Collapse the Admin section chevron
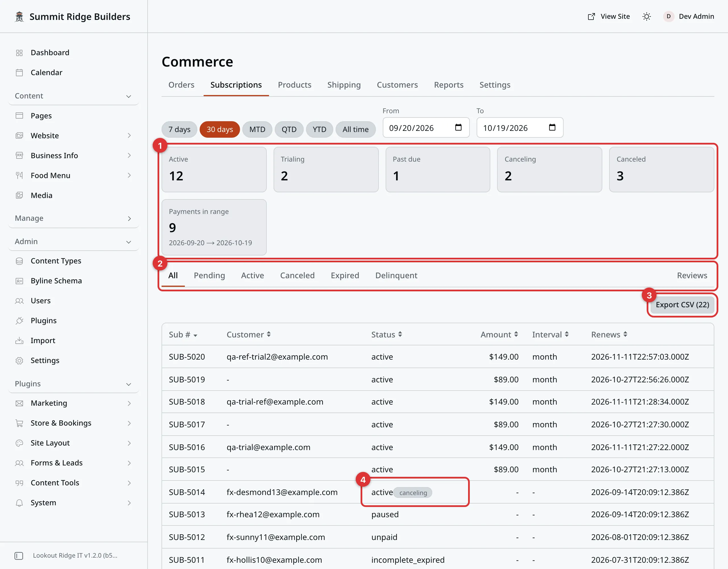The image size is (728, 569). click(129, 242)
